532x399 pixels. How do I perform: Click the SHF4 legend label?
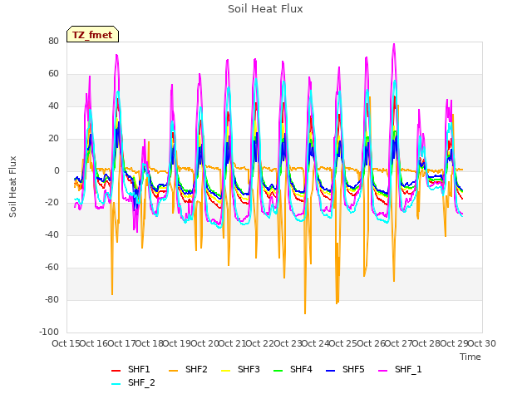(x=301, y=369)
